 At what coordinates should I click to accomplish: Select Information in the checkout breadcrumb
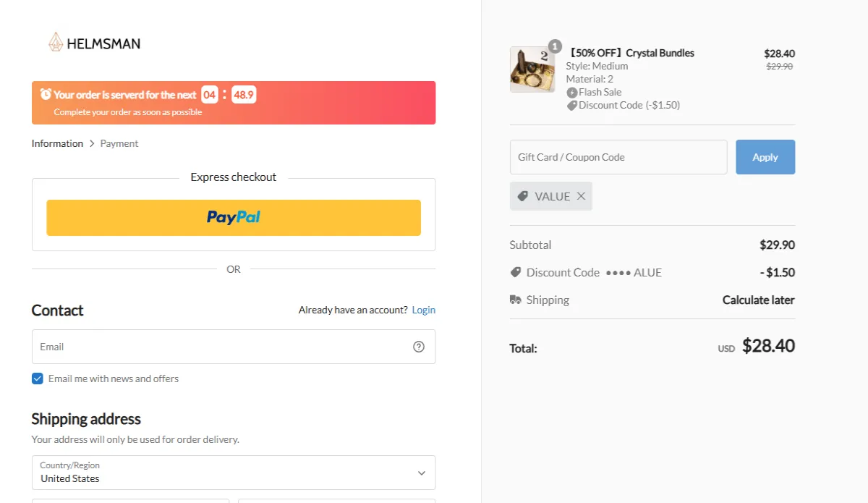point(57,143)
